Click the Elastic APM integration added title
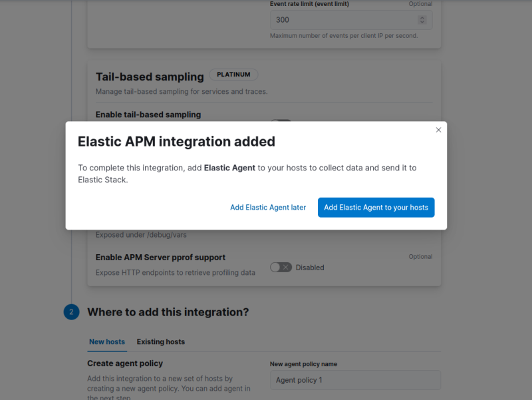 [x=176, y=142]
